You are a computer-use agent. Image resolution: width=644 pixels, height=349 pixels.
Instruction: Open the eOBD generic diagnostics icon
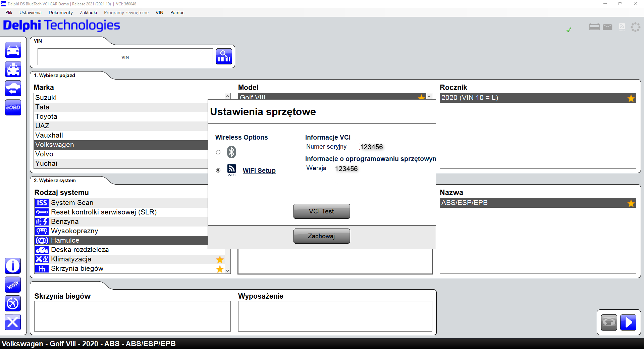(x=13, y=108)
